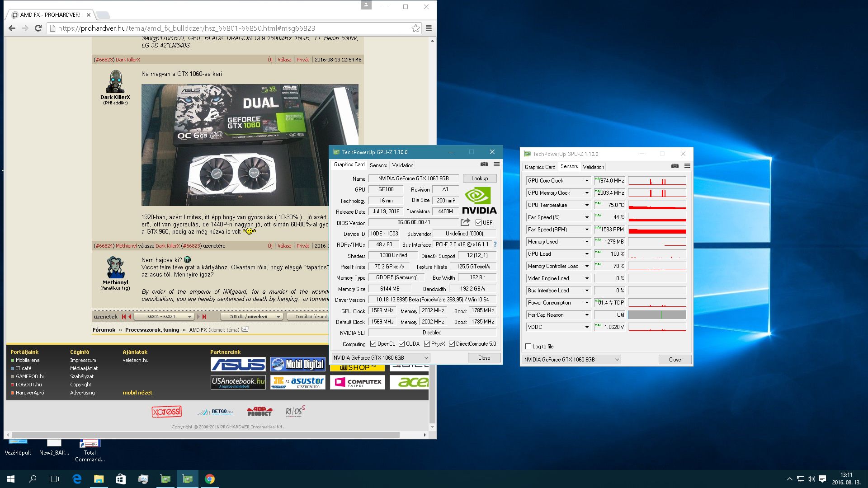Jump to first messages page icon
The image size is (868, 488).
123,317
